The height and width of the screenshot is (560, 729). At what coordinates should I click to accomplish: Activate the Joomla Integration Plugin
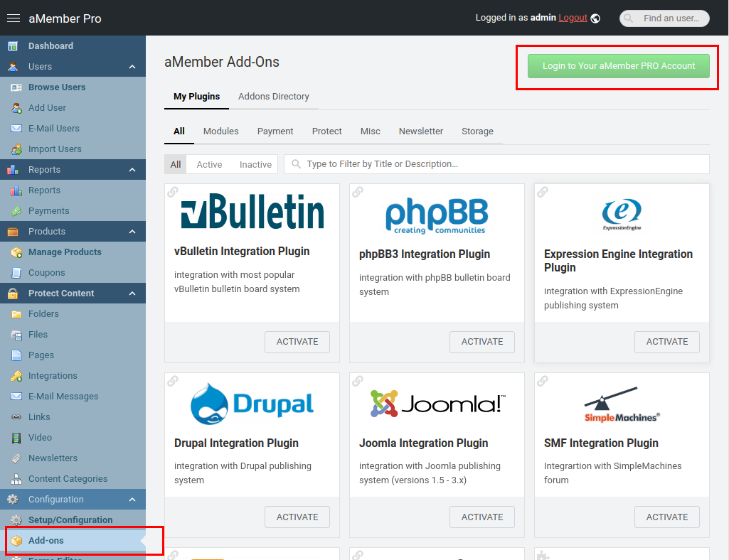coord(481,517)
